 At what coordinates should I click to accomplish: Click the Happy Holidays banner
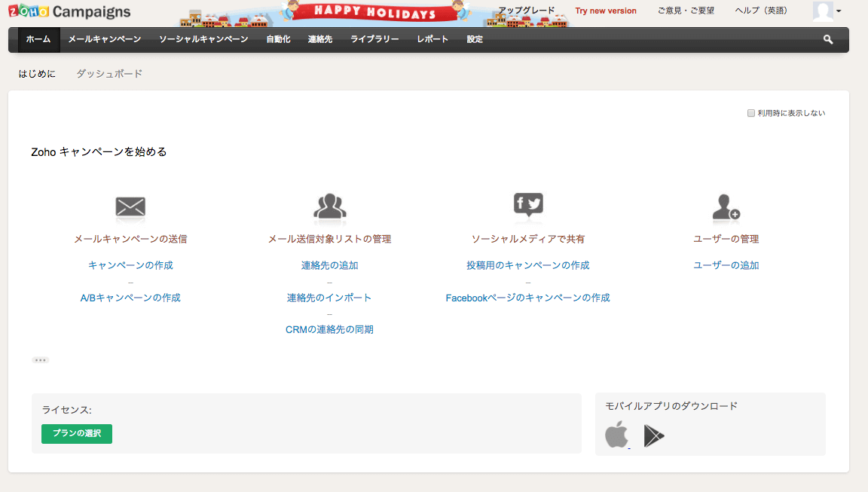[x=374, y=14]
